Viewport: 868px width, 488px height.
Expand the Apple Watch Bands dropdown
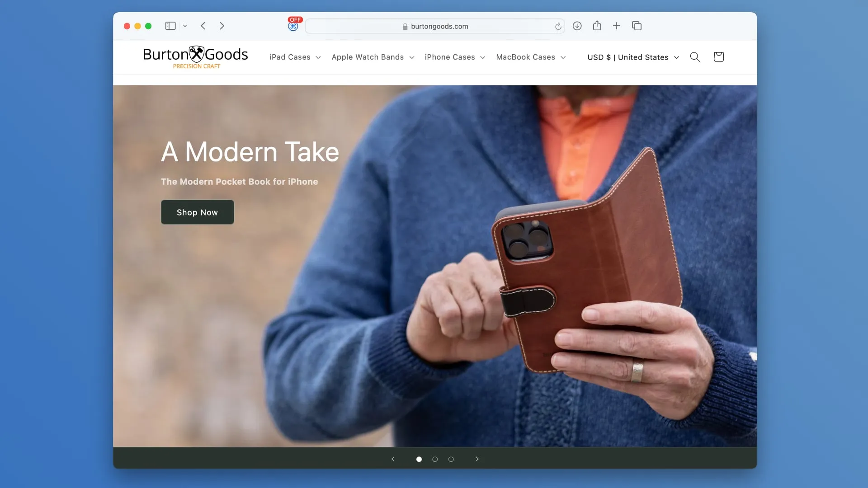coord(373,57)
